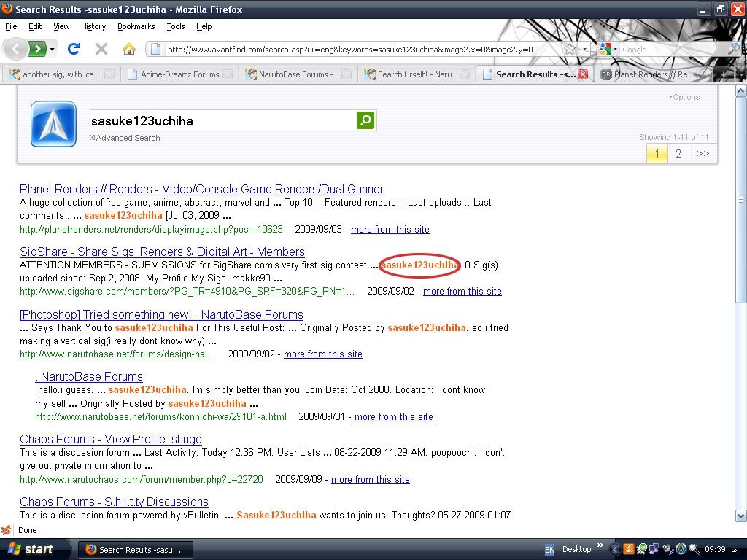Image resolution: width=747 pixels, height=560 pixels.
Task: Click in the Google search box
Action: click(673, 49)
